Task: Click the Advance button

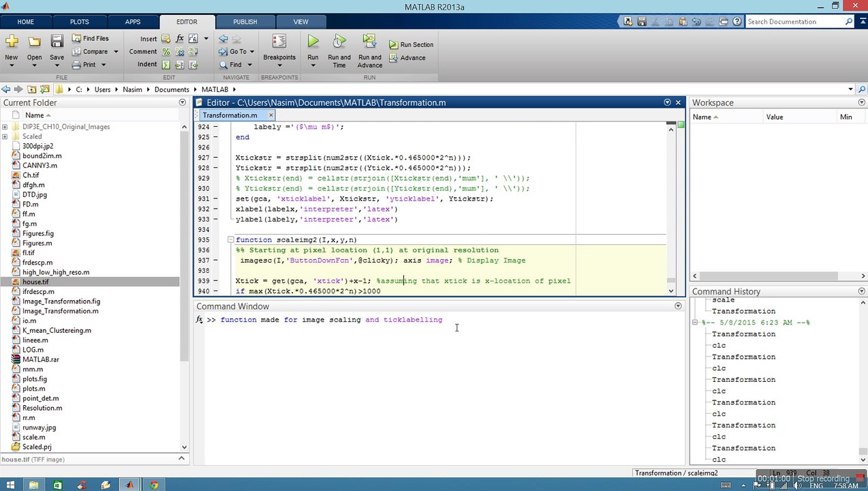Action: [407, 58]
